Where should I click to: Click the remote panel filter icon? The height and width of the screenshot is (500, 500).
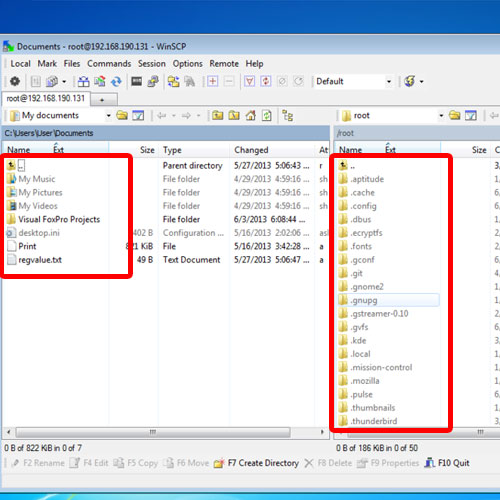point(471,116)
